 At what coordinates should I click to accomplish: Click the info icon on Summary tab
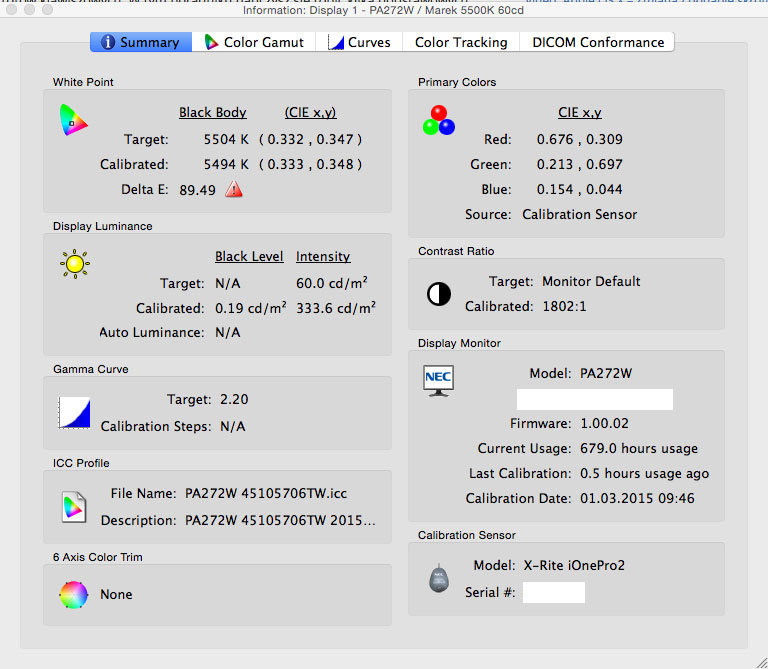pos(108,42)
